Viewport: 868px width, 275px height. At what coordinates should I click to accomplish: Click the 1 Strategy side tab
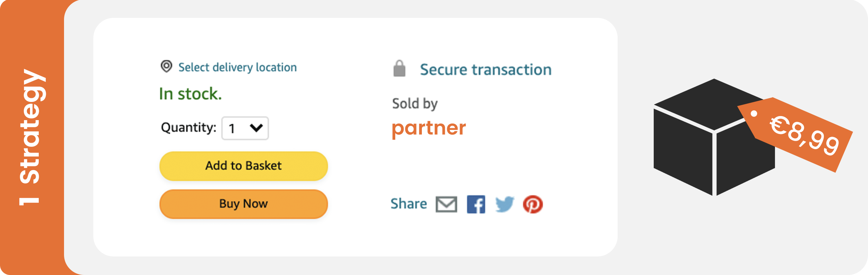[x=32, y=137]
